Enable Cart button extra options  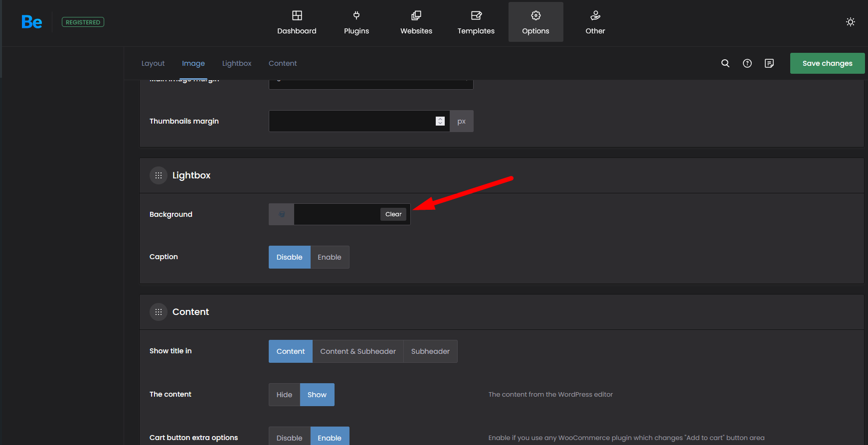(x=330, y=437)
